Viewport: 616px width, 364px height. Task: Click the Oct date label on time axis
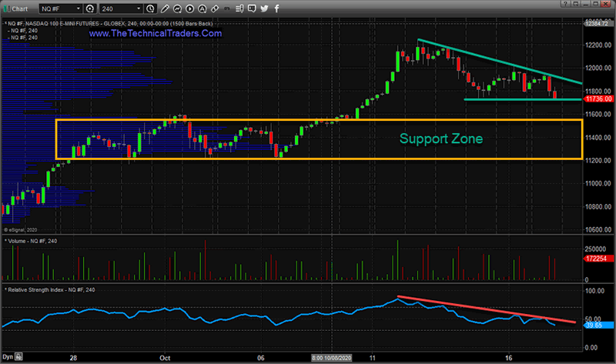pos(165,358)
